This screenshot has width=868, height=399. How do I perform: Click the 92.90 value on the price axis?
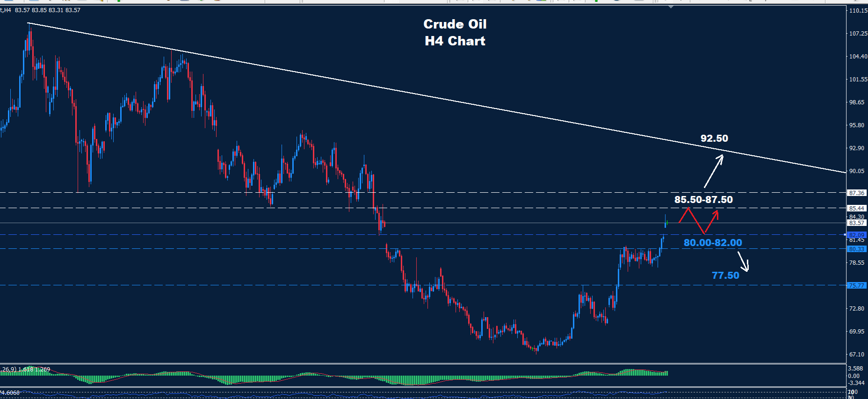(857, 148)
